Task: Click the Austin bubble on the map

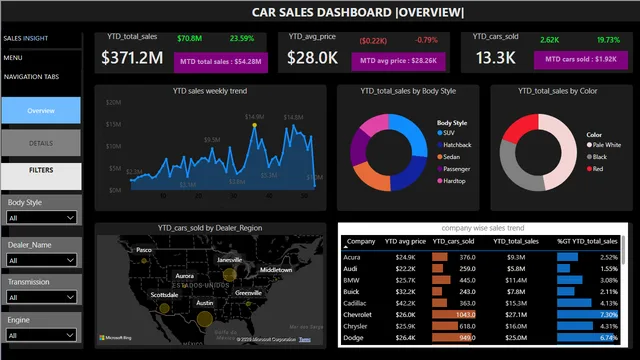Action: (204, 319)
